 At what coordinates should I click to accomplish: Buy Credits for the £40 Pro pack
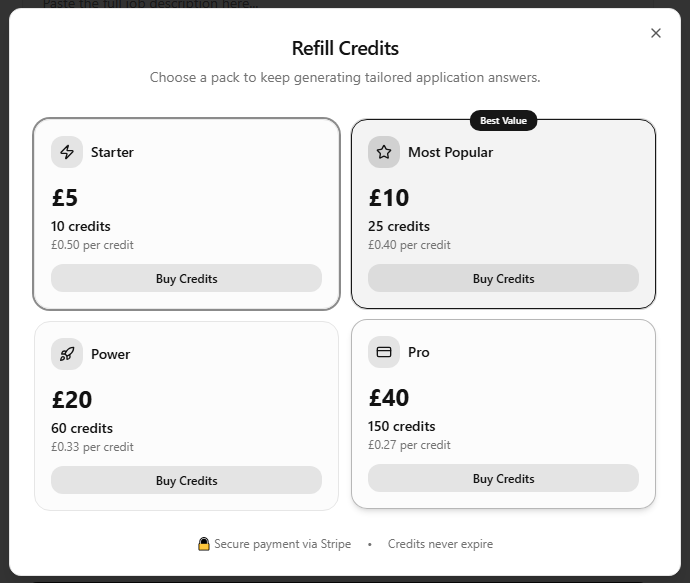coord(503,478)
